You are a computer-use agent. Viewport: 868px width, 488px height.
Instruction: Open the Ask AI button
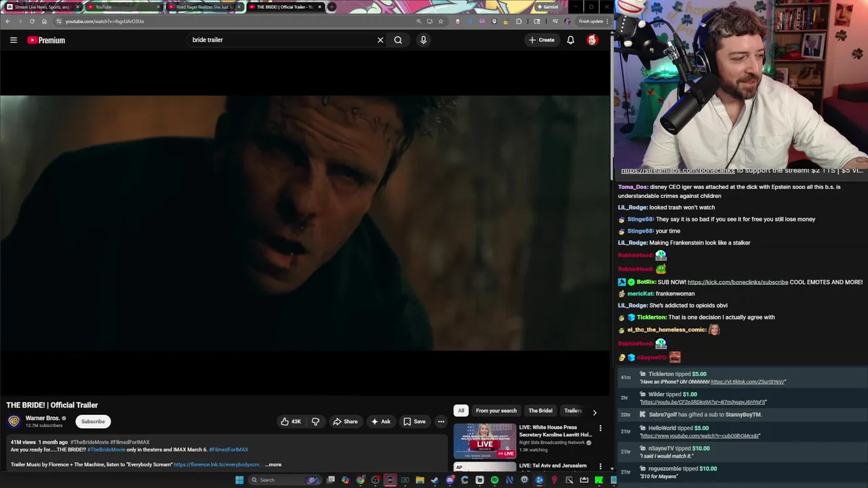point(380,422)
